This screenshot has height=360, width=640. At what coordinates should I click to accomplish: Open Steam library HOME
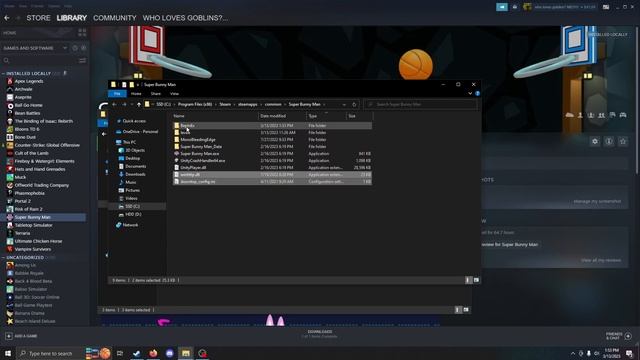pyautogui.click(x=10, y=33)
